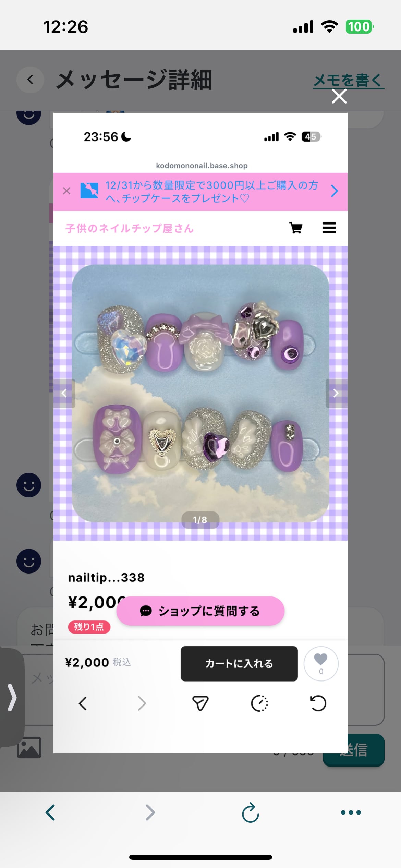Expand the pink banner right chevron
Viewport: 401px width, 868px height.
(335, 191)
